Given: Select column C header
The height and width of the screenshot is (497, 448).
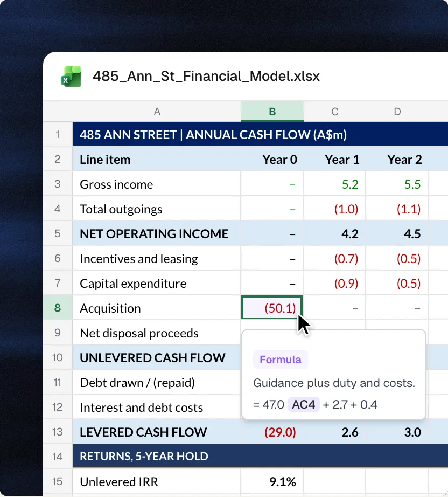Looking at the screenshot, I should (x=335, y=112).
